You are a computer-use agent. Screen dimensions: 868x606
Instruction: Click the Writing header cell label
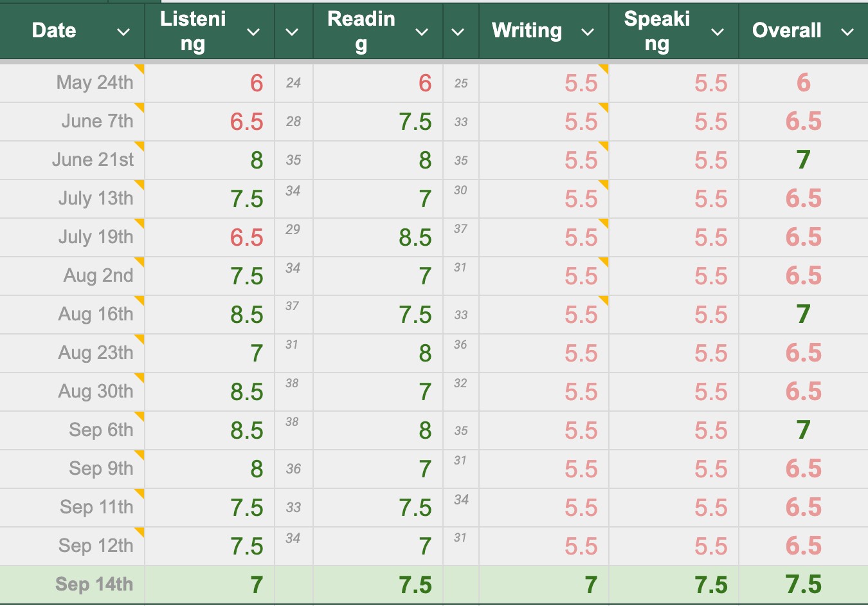527,30
